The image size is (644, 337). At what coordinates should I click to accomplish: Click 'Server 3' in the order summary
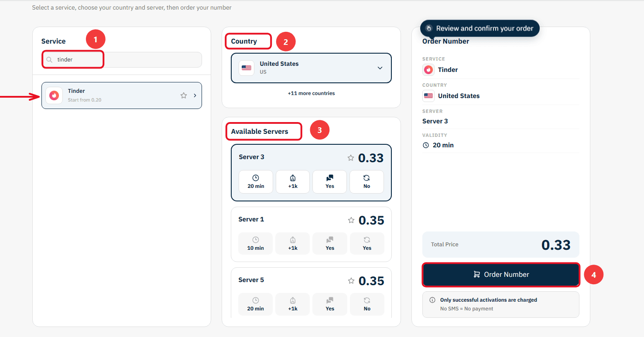[435, 121]
